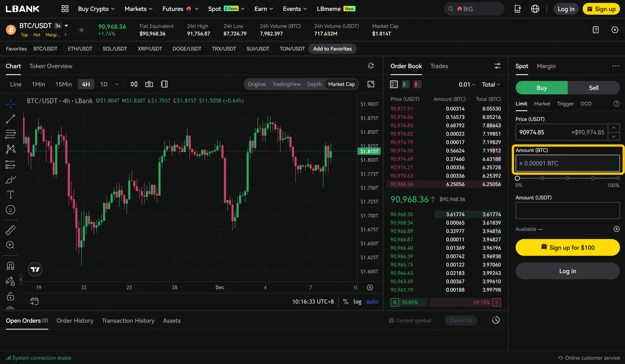Open order book settings sliders icon
The image size is (625, 364).
tap(497, 66)
